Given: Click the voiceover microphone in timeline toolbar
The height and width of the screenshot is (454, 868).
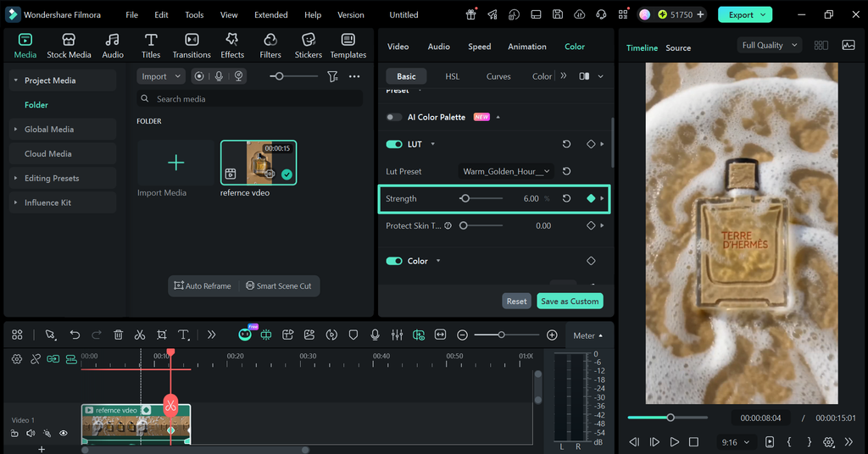Looking at the screenshot, I should pos(375,335).
